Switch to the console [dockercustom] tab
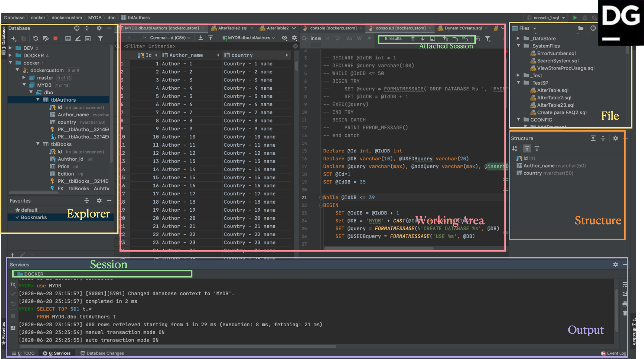Screen dimensions: 644x359 333,28
